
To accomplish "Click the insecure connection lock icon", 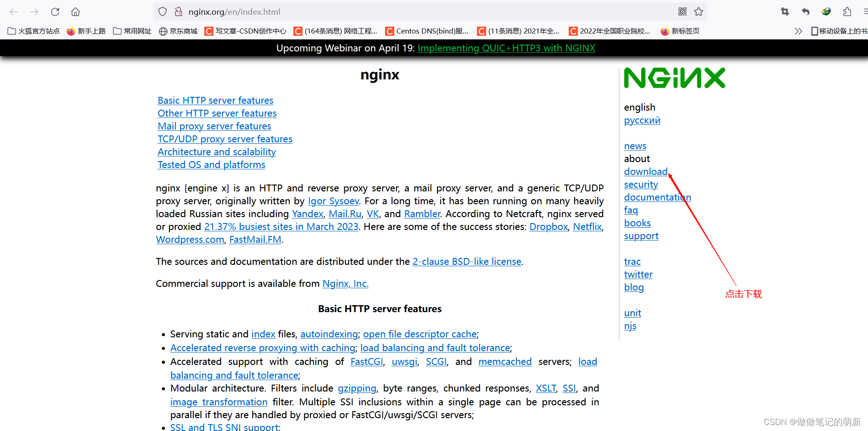I will point(179,12).
